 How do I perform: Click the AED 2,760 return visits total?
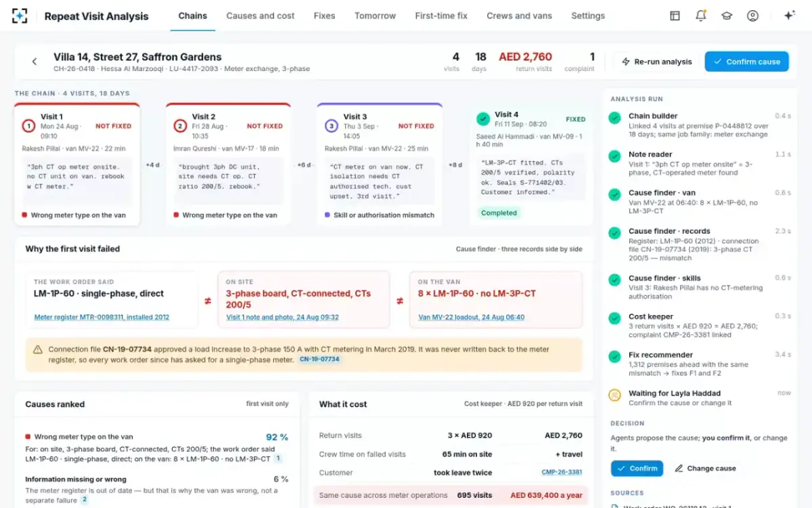(x=525, y=57)
